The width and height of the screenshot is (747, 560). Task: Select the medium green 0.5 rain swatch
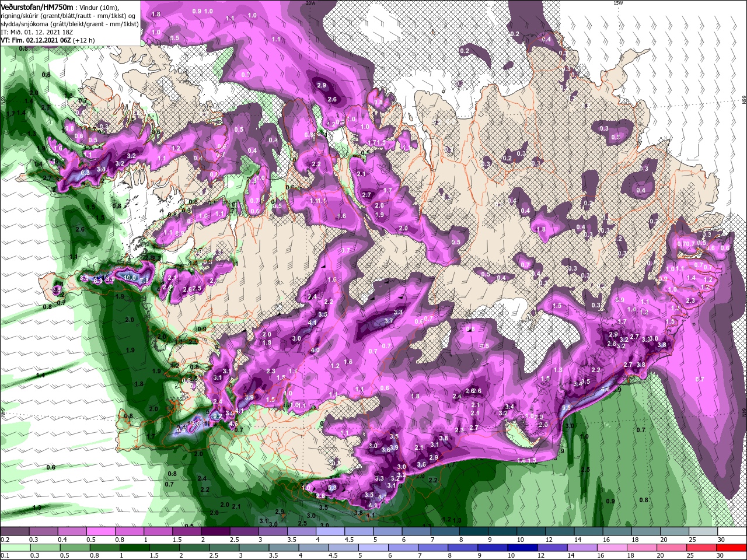tap(75, 547)
